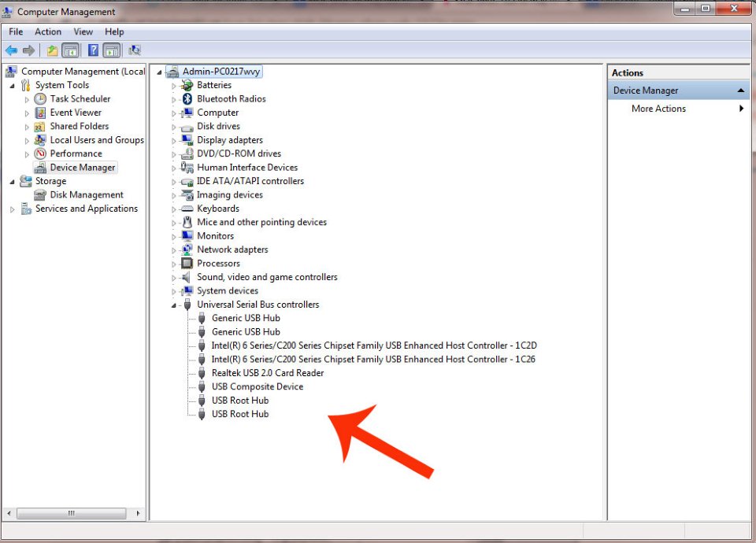Click Show/Hide Console Tree toolbar icon
The height and width of the screenshot is (543, 756).
(70, 50)
